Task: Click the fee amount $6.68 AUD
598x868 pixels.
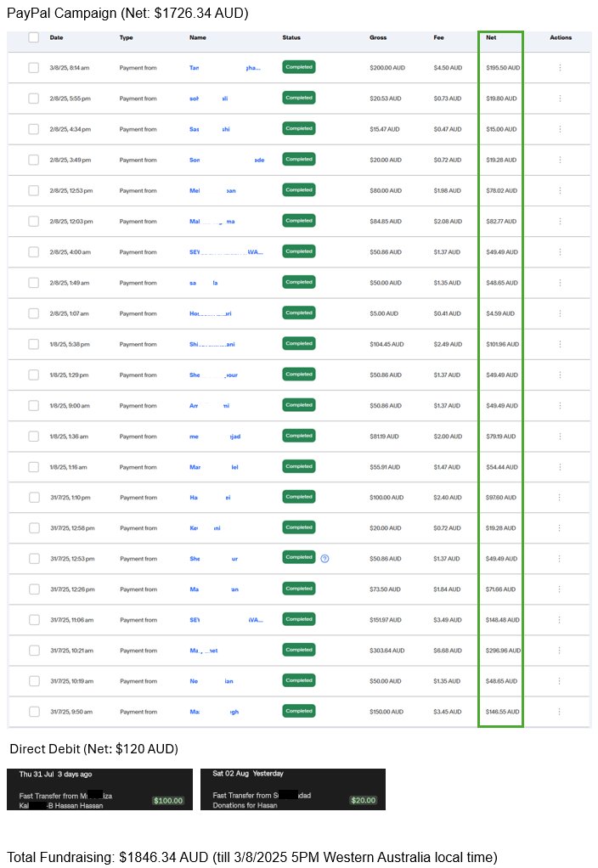Action: [448, 651]
